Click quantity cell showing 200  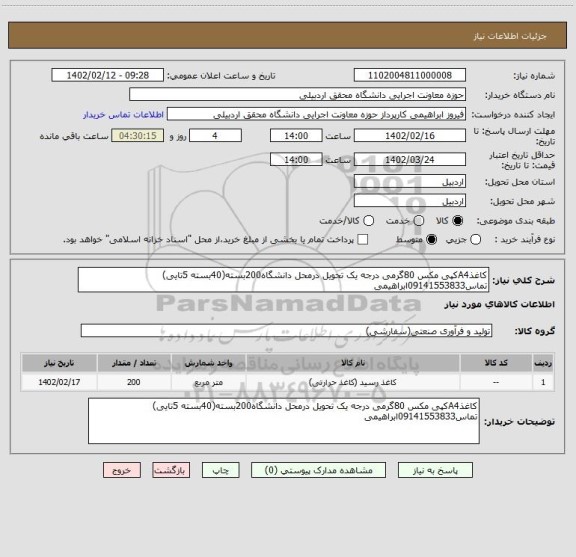134,382
